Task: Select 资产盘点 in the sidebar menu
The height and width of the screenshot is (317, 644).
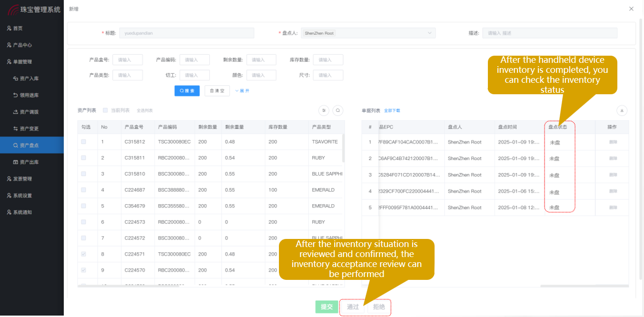Action: point(29,145)
